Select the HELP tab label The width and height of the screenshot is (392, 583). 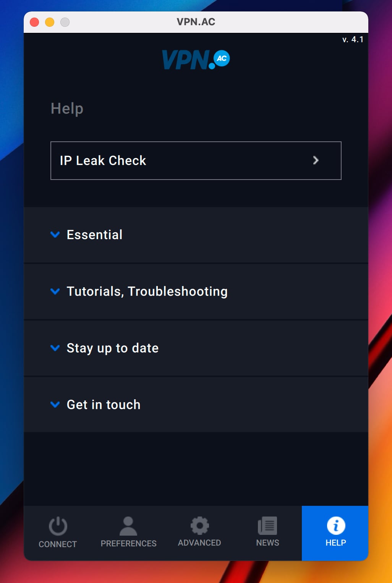coord(336,543)
